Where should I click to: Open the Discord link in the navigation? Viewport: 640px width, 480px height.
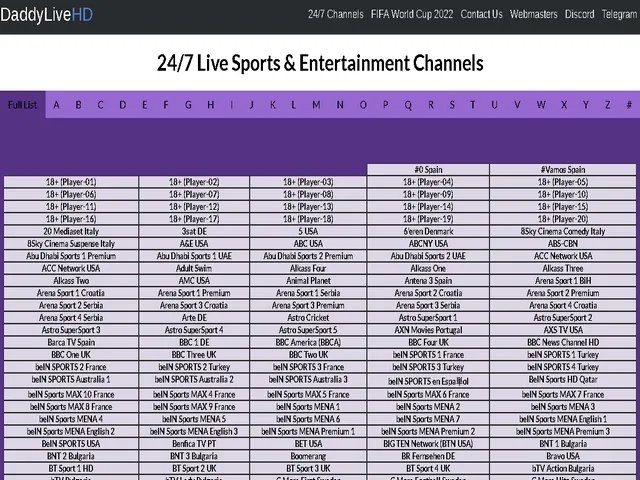[578, 15]
